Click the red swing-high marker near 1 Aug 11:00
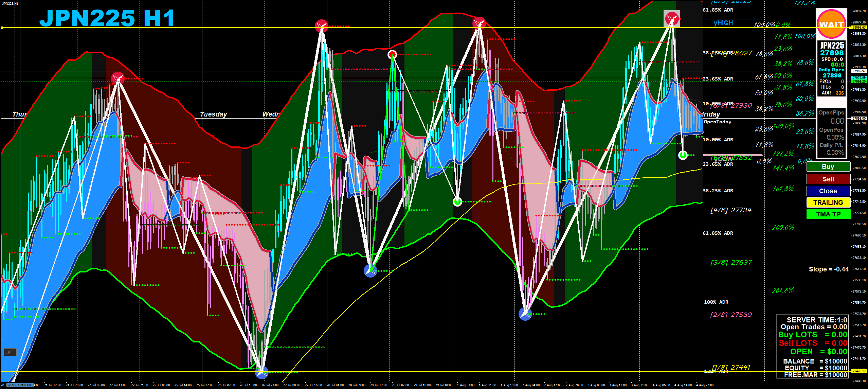 (479, 23)
